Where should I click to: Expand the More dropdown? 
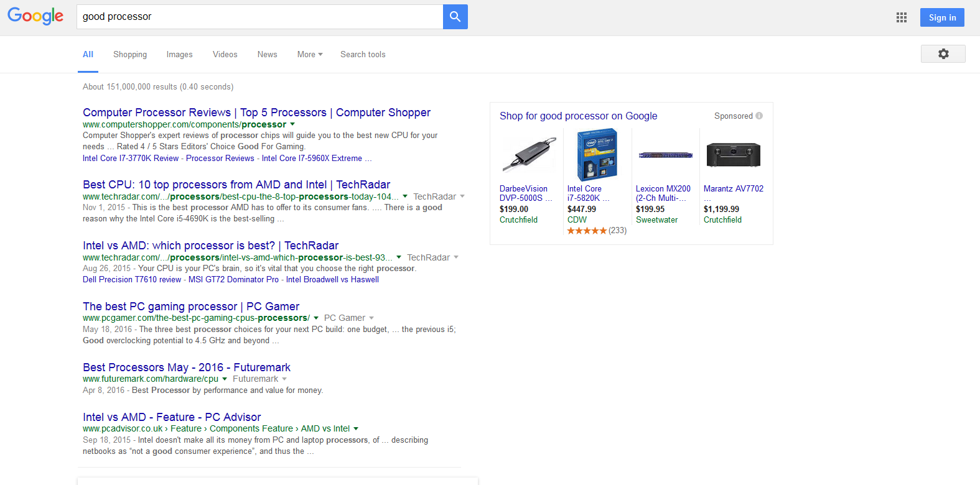tap(310, 54)
